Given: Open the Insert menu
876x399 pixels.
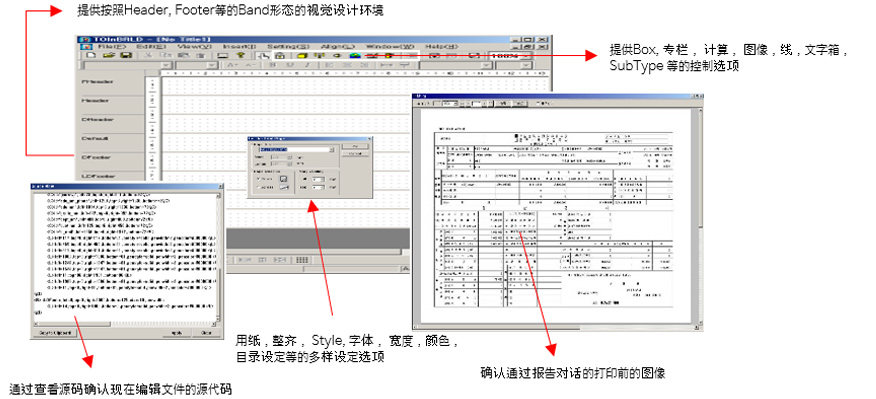Looking at the screenshot, I should point(239,46).
